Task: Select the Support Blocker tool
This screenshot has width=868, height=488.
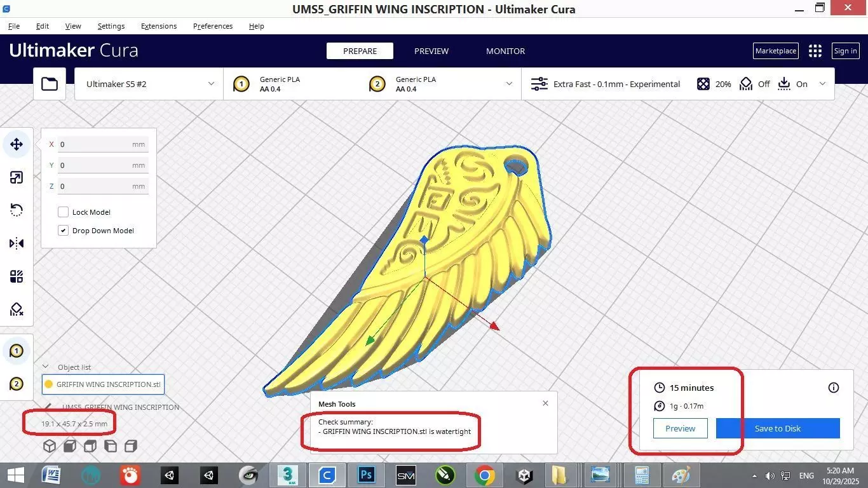Action: click(17, 309)
